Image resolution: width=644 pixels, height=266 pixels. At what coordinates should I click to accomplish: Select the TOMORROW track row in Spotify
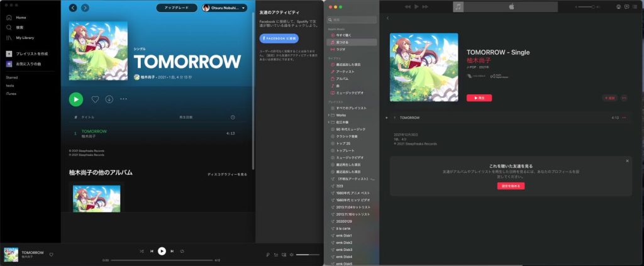click(x=158, y=133)
